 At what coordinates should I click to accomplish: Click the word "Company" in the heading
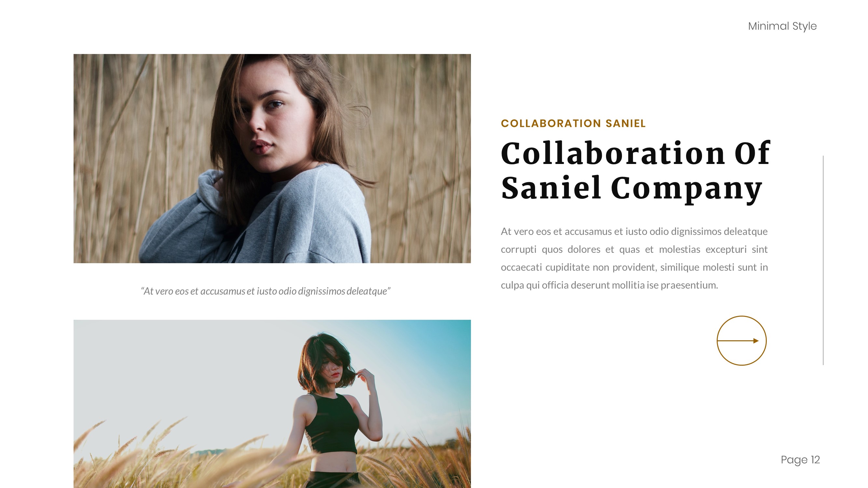pyautogui.click(x=686, y=189)
